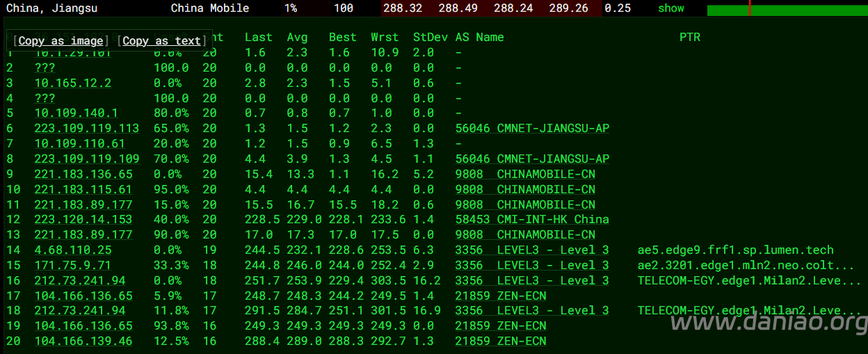
Task: Open hop 8 IP 223.109.119.109
Action: 86,159
